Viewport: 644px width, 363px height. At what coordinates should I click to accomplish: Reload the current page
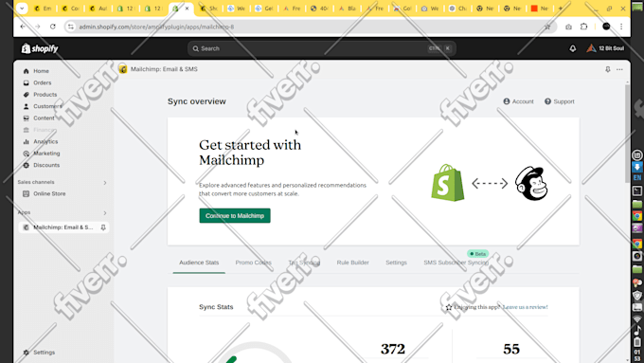[53, 27]
